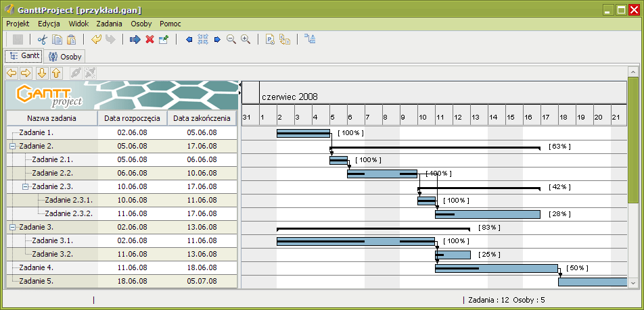Select the Zadanie 2.3.1. row
The width and height of the screenshot is (644, 310).
click(x=122, y=200)
